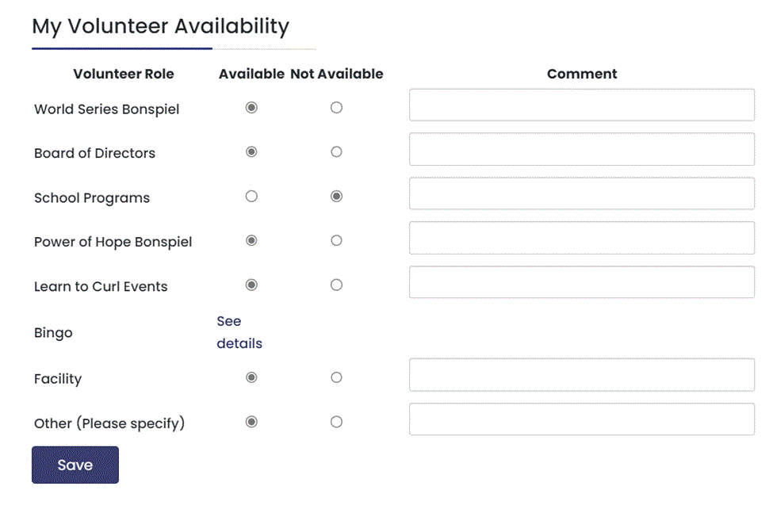Click the World Series Bonspiel comment field
This screenshot has height=532, width=773.
[581, 105]
